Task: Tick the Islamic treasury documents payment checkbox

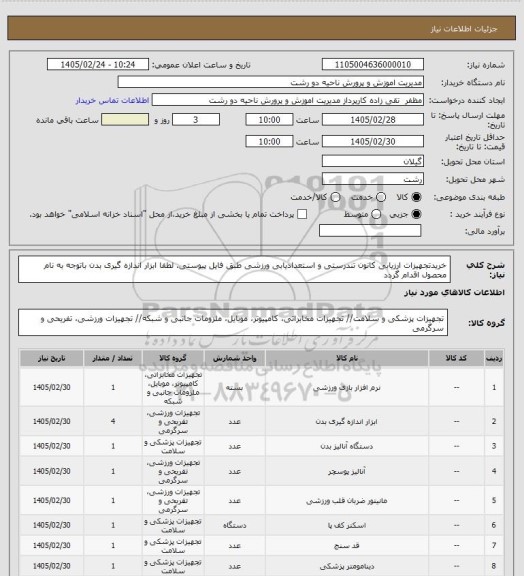Action: [302, 214]
